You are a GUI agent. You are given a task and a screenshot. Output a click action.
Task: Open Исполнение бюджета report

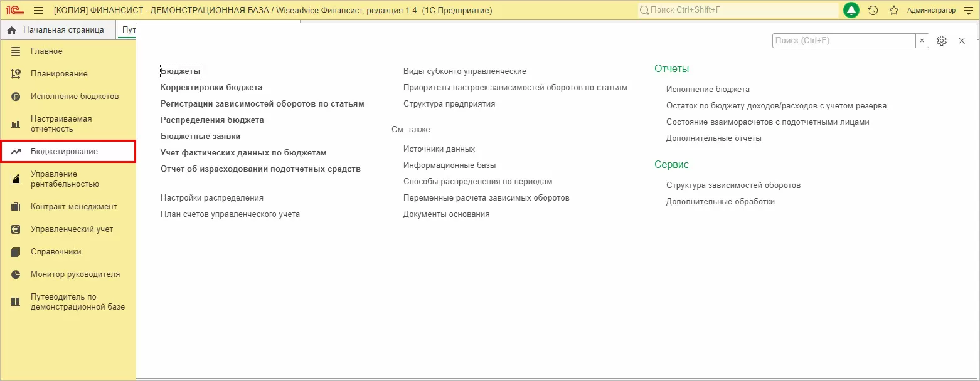708,89
